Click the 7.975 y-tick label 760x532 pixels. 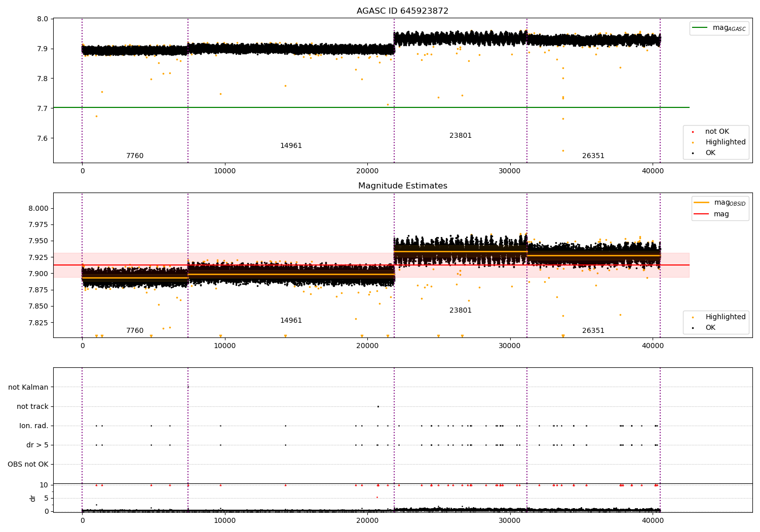[x=39, y=225]
